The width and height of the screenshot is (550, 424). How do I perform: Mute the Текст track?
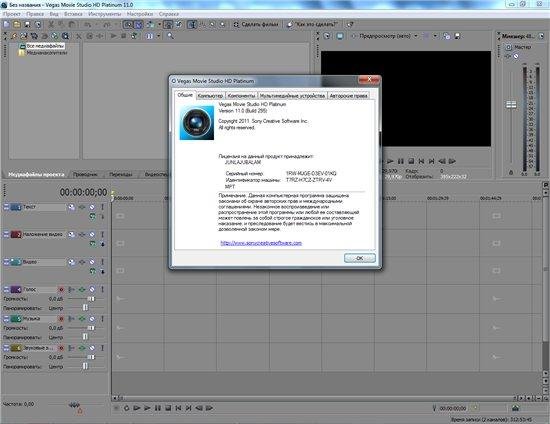(x=92, y=207)
